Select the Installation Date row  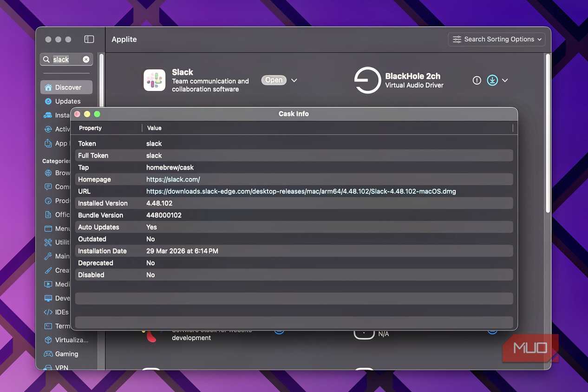294,251
